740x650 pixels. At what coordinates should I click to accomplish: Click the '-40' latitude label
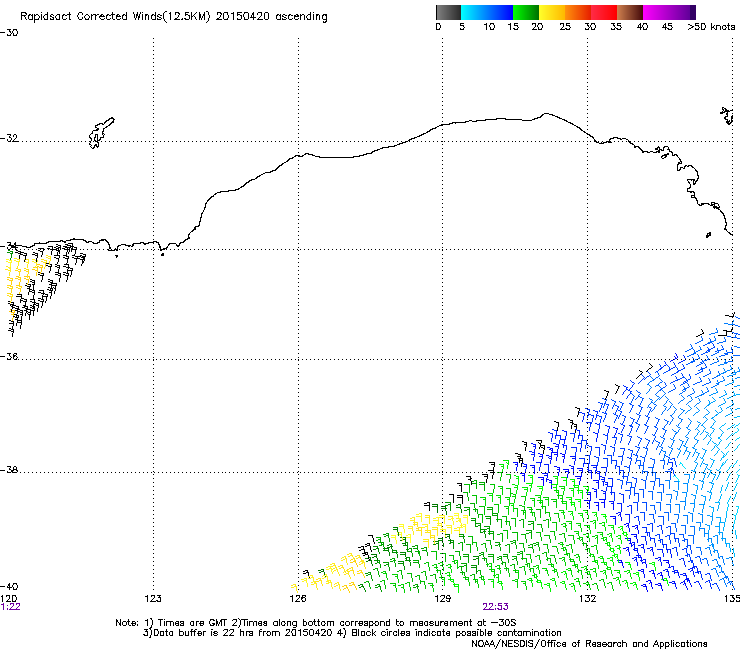point(9,586)
